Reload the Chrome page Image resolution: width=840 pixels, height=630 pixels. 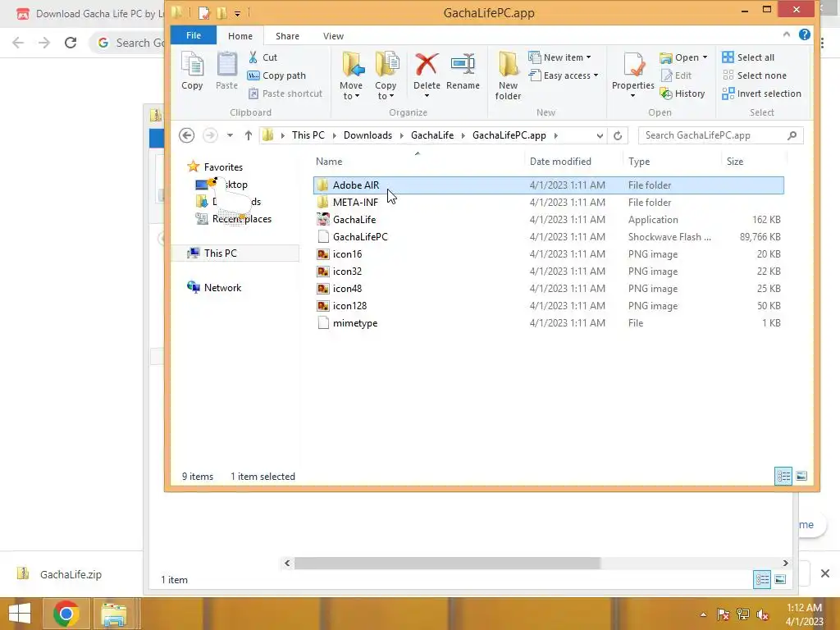pyautogui.click(x=71, y=43)
